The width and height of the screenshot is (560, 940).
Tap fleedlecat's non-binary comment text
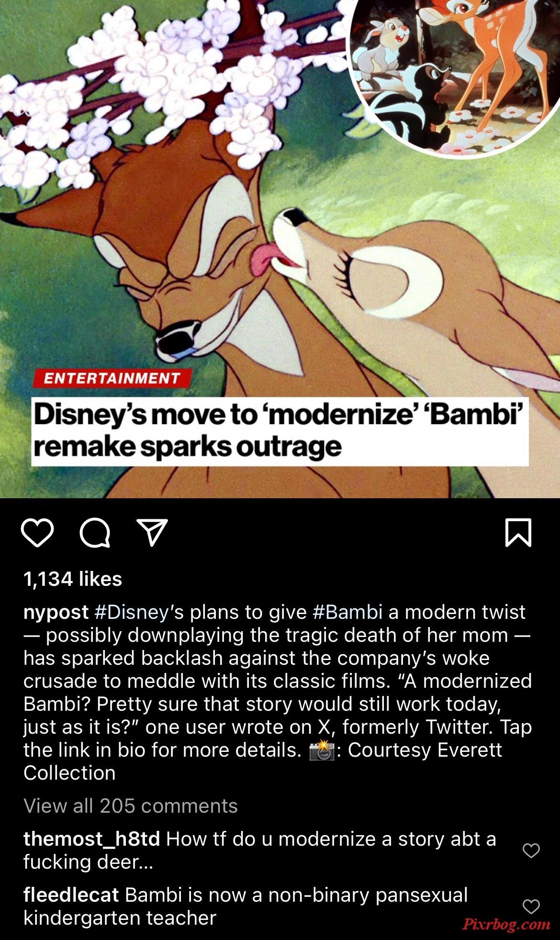[x=245, y=906]
